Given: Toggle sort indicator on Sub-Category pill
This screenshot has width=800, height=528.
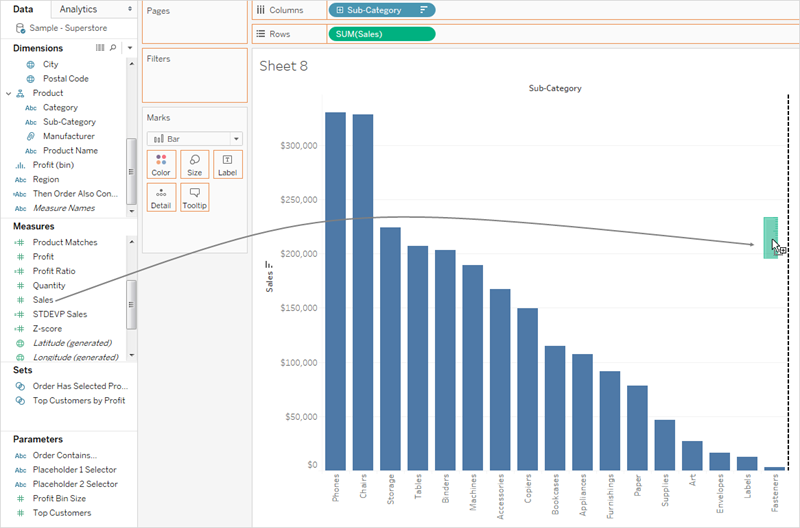Looking at the screenshot, I should tap(423, 10).
